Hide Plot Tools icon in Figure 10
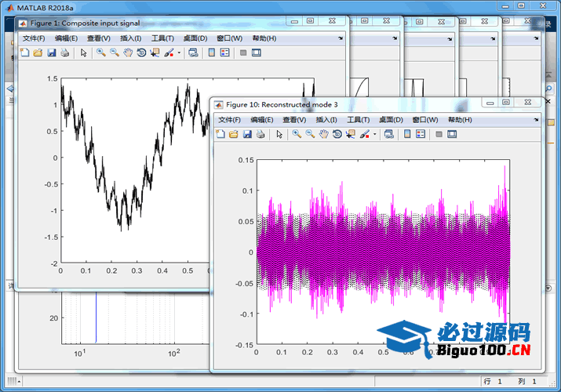The image size is (561, 392). coord(439,134)
